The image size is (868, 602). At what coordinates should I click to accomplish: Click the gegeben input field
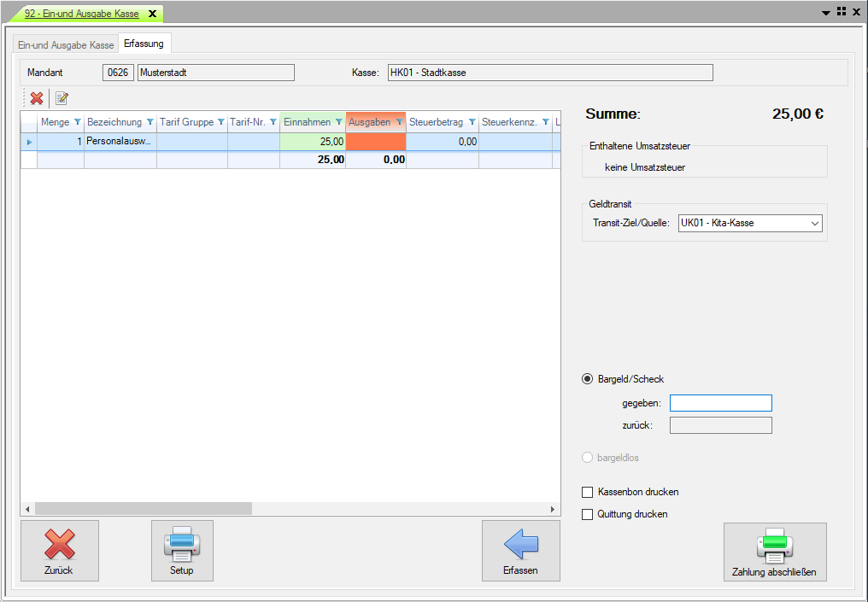pyautogui.click(x=720, y=403)
